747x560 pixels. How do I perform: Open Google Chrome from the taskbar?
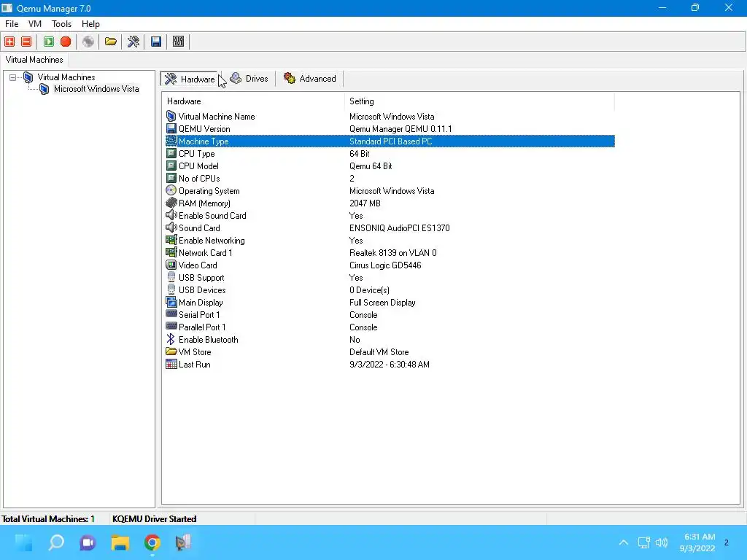click(x=152, y=542)
